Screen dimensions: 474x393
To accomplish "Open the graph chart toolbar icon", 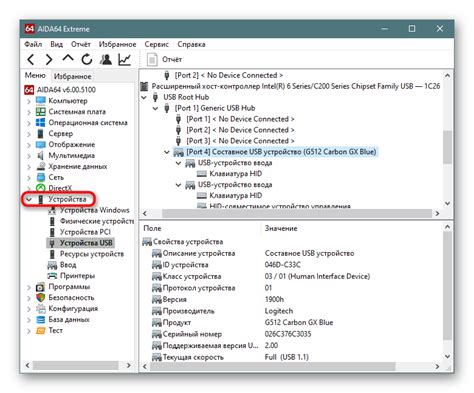I will coord(124,60).
